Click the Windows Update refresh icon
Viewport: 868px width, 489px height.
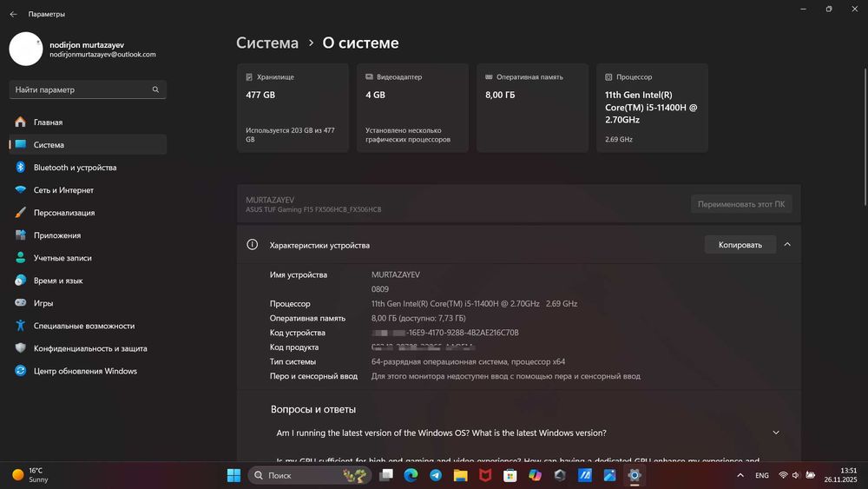[21, 371]
